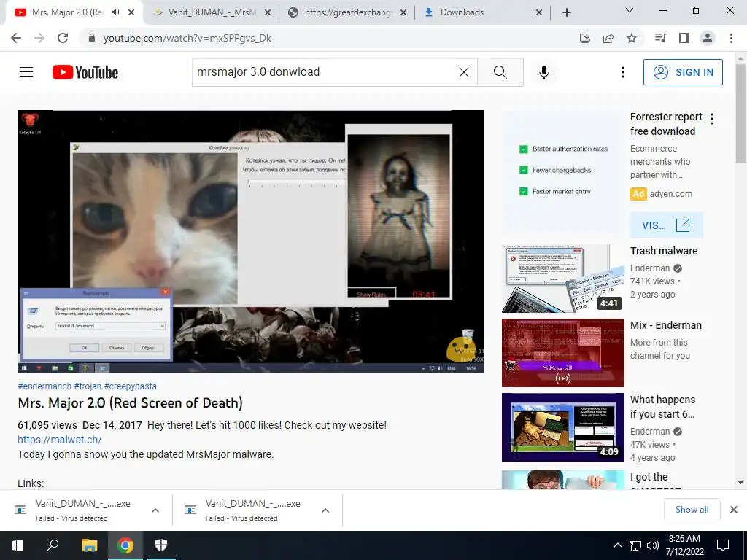Click the YouTube logo

tap(85, 72)
